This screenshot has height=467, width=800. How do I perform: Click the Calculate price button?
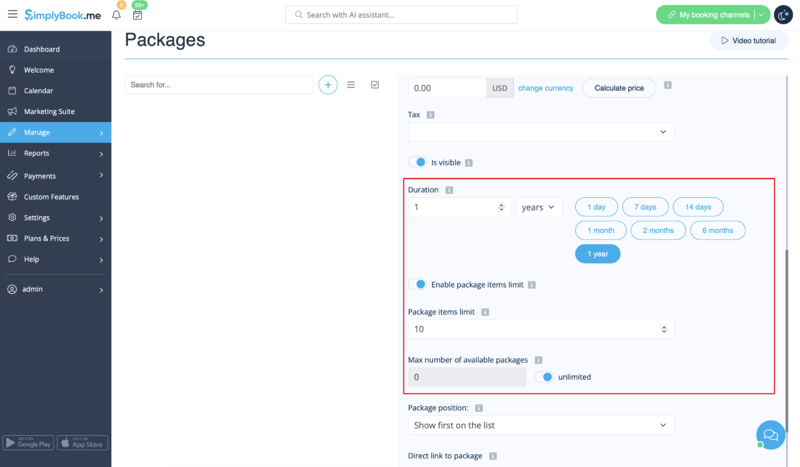coord(619,88)
